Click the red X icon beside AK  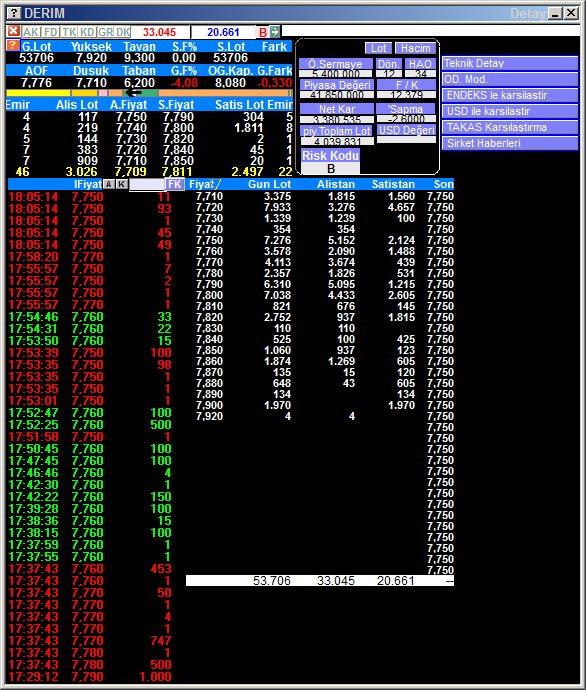coord(14,31)
